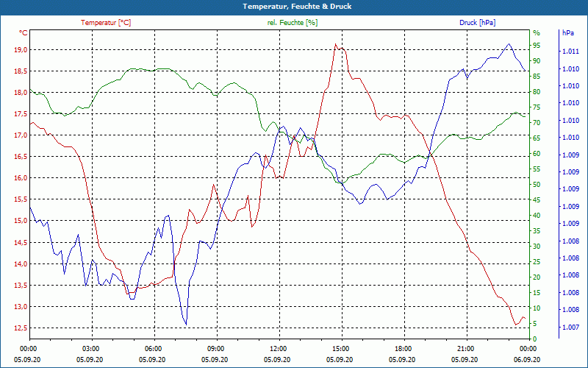Click the '03:00' time axis label

tap(90, 349)
